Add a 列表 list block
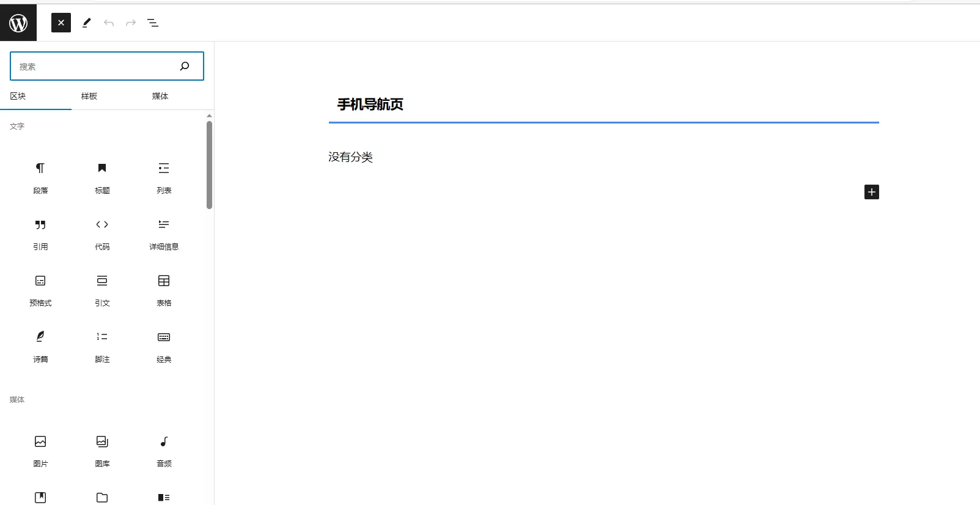 164,178
